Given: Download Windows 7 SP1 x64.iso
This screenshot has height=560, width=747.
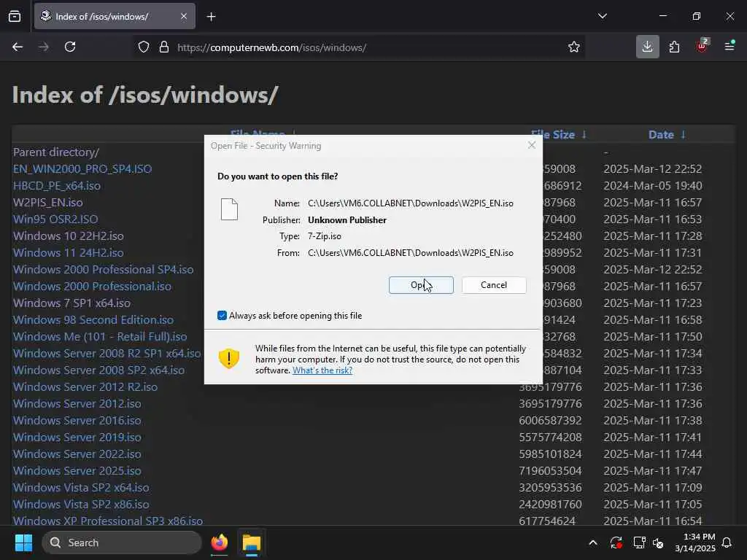Looking at the screenshot, I should pos(71,303).
